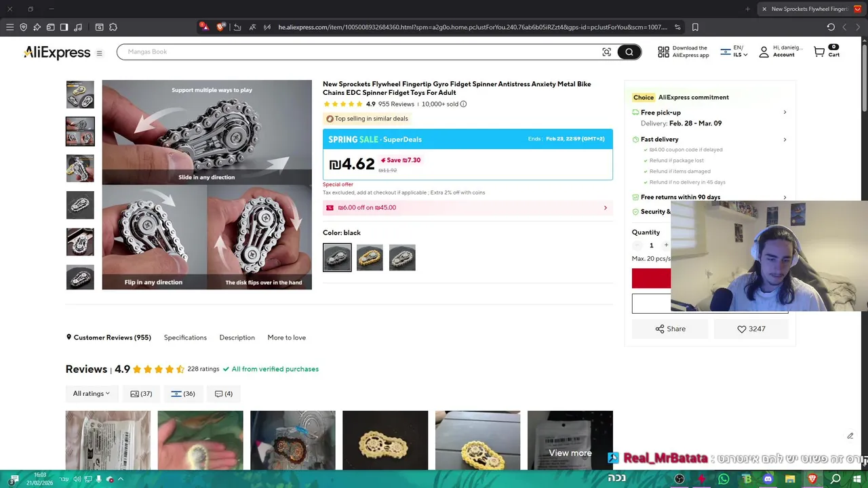Filter reviews by local flag (36)

[183, 394]
